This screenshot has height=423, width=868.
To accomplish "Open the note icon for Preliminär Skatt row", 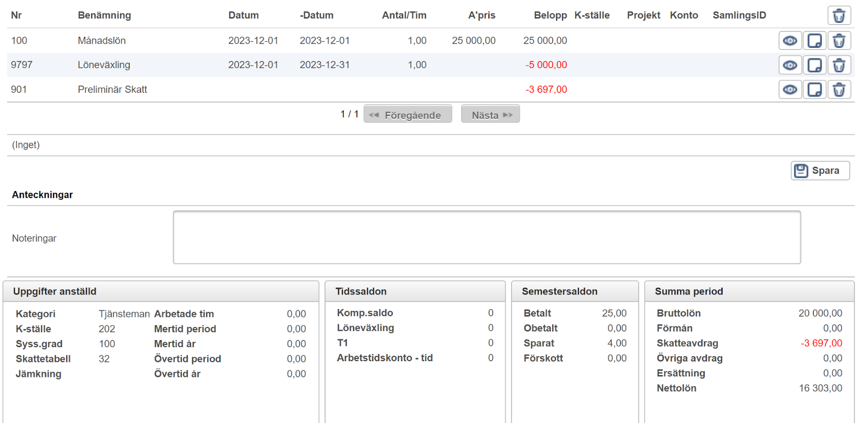I will [814, 89].
